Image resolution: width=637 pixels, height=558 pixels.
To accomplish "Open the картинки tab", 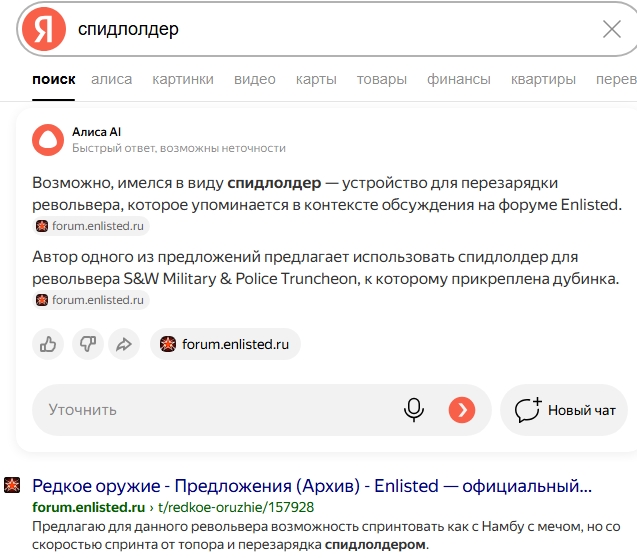I will click(x=183, y=79).
